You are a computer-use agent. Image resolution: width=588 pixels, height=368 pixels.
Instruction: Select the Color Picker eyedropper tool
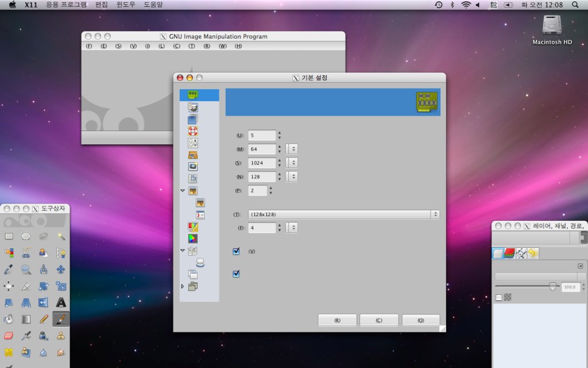coord(9,269)
